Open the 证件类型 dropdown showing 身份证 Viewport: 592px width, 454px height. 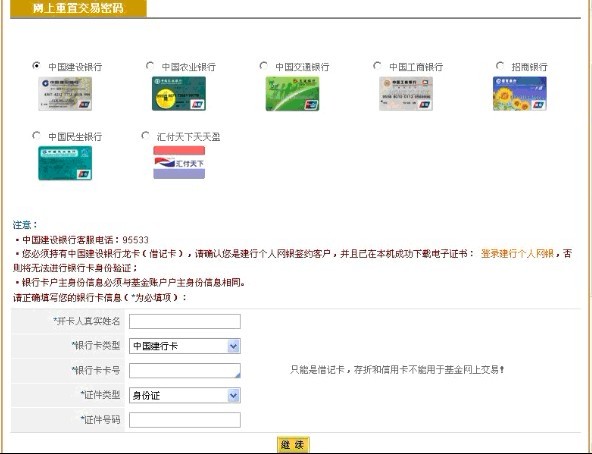[x=185, y=395]
